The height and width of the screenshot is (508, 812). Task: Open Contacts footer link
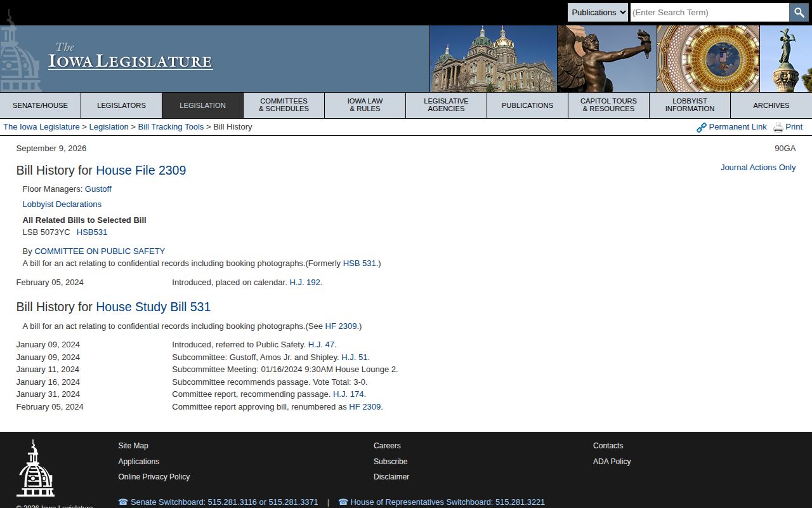pos(608,446)
